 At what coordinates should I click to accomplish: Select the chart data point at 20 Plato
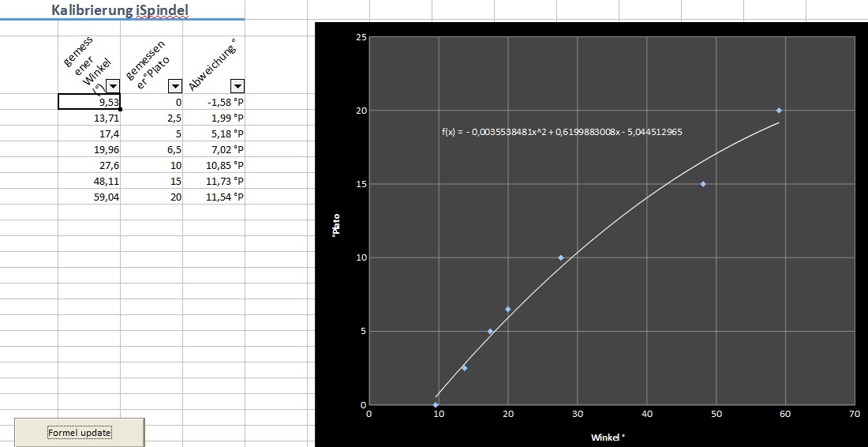[x=779, y=111]
